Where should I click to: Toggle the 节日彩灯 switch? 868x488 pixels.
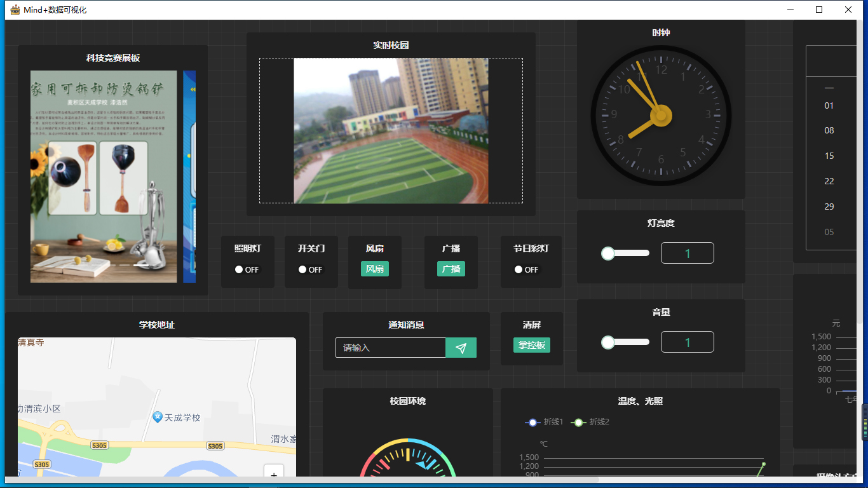click(527, 269)
